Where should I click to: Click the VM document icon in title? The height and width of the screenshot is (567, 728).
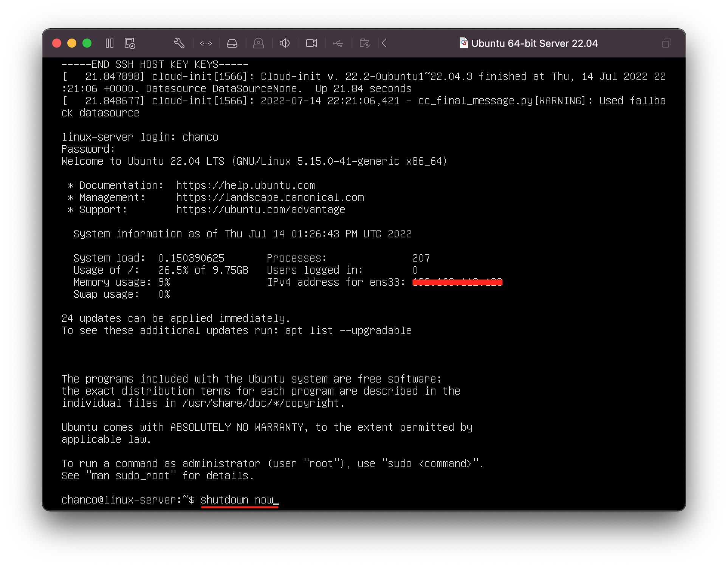pyautogui.click(x=463, y=43)
